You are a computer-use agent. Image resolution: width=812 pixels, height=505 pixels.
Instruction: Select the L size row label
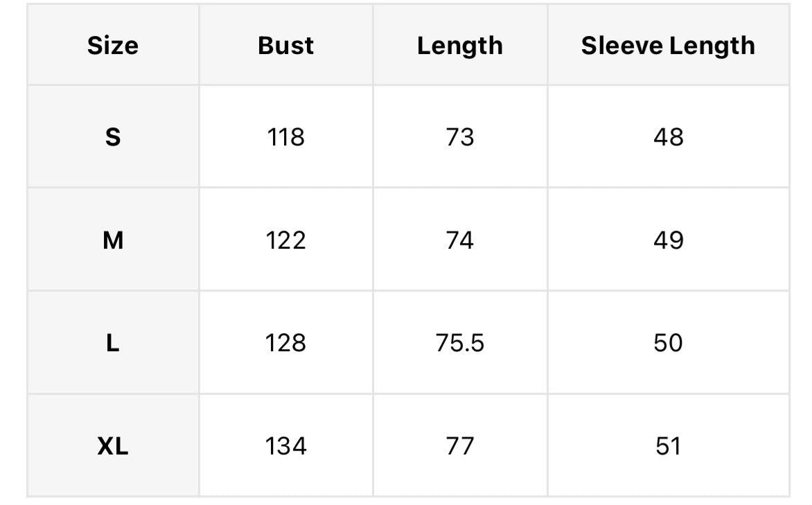tap(113, 343)
